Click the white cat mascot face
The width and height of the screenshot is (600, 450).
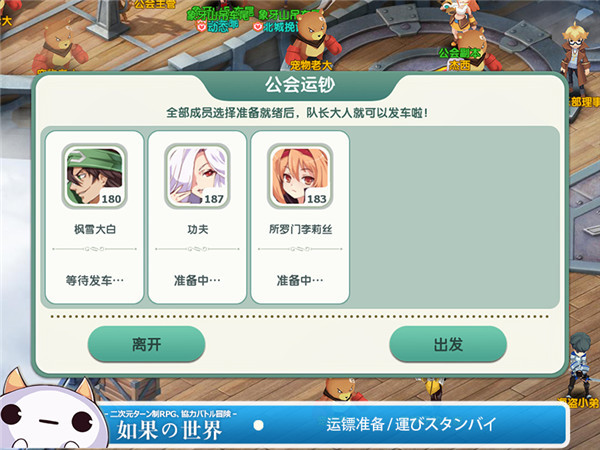(48, 413)
